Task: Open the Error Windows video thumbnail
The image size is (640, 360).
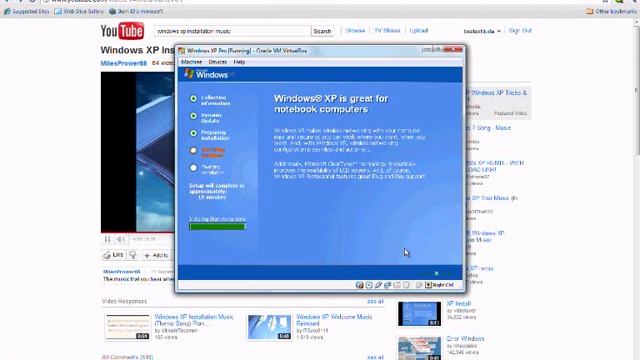Action: pyautogui.click(x=420, y=348)
